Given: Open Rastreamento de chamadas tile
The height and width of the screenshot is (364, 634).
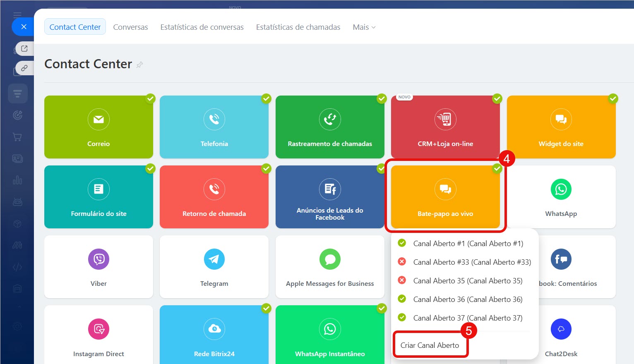Looking at the screenshot, I should pos(330,127).
